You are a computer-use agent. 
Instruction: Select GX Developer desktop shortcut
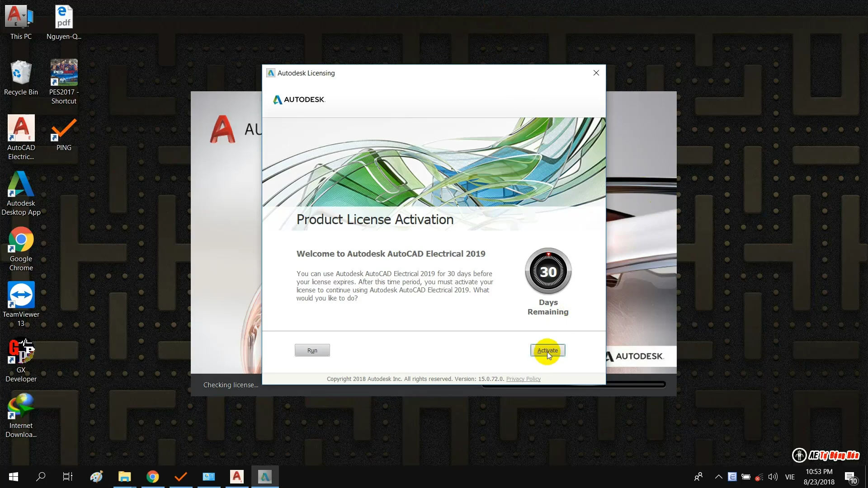point(21,360)
